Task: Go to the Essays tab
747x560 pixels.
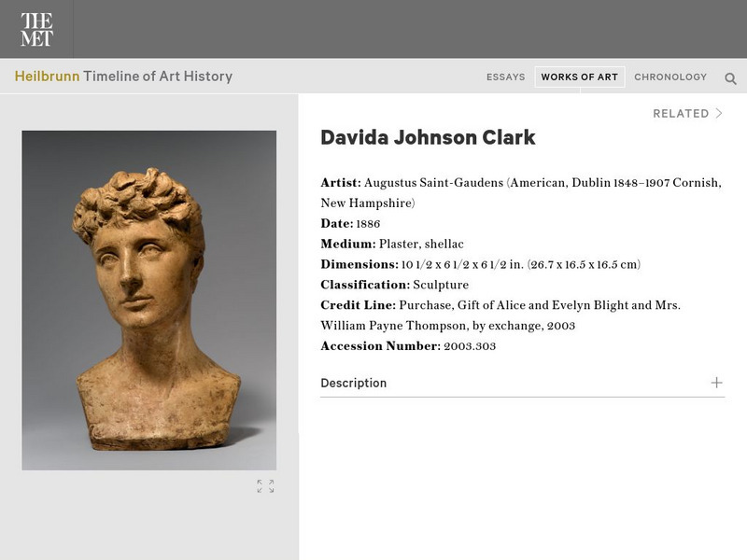Action: 505,77
